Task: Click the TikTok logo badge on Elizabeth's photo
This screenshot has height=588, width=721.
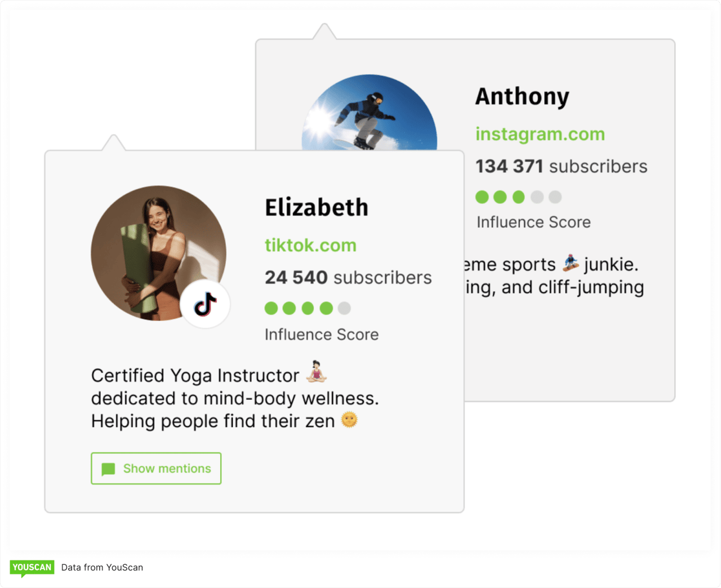Action: coord(205,305)
